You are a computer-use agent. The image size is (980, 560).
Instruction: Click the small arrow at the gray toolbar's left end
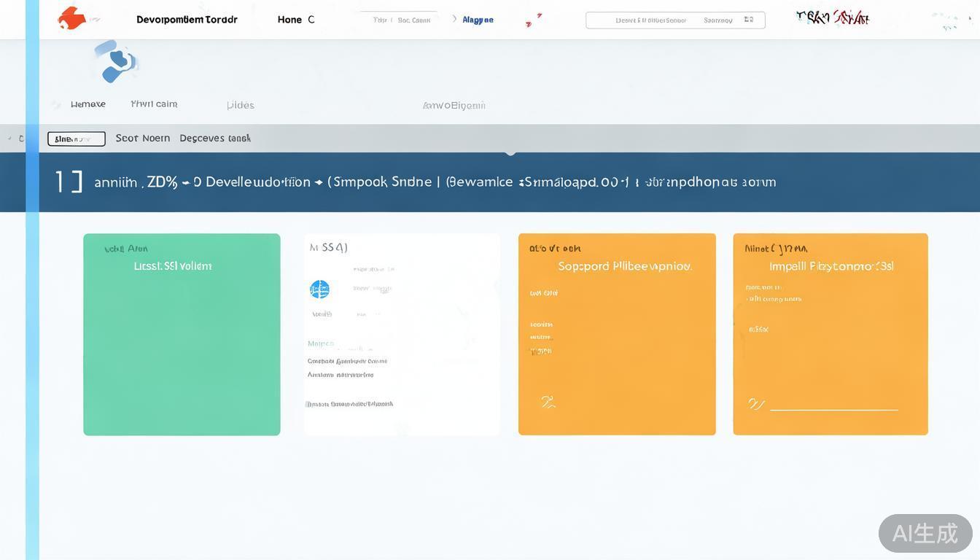(x=9, y=139)
